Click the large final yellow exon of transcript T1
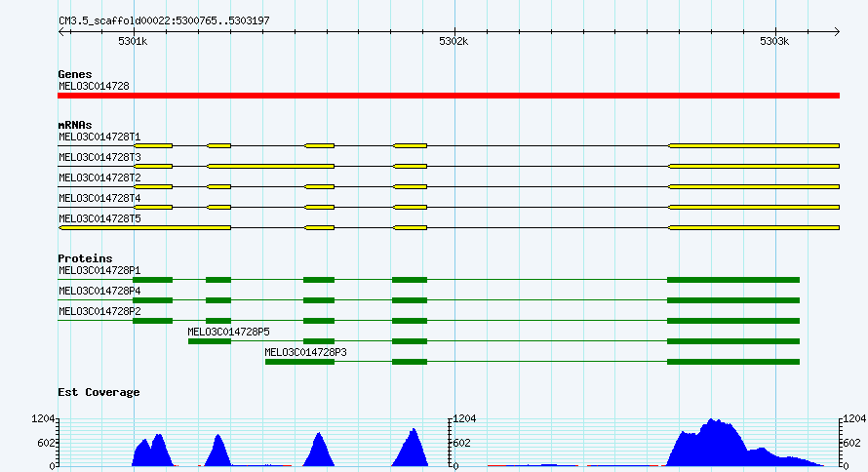 (x=754, y=146)
